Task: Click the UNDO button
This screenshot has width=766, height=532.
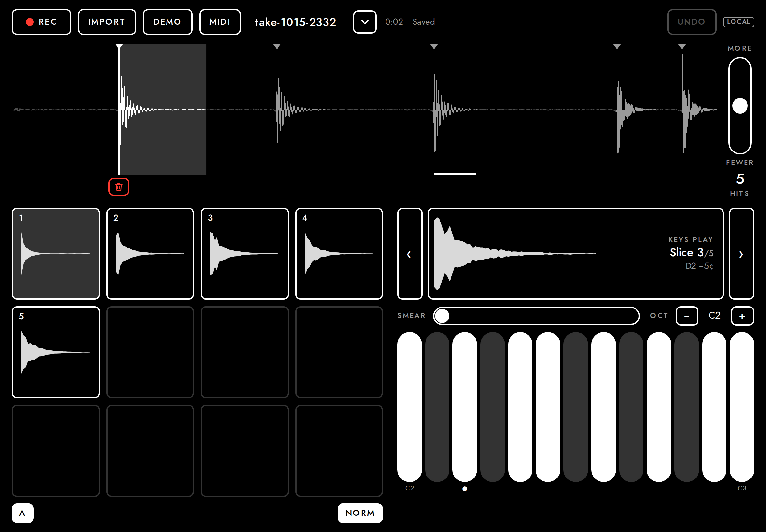Action: pyautogui.click(x=692, y=22)
